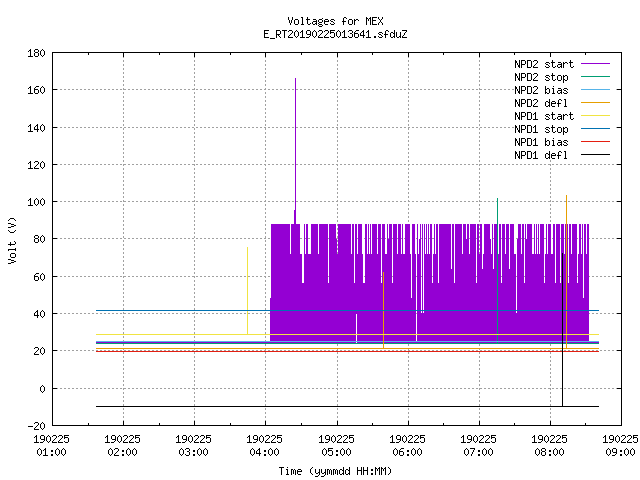Click the 'Voltages for MEX' chart title
This screenshot has height=480, width=640.
[335, 21]
